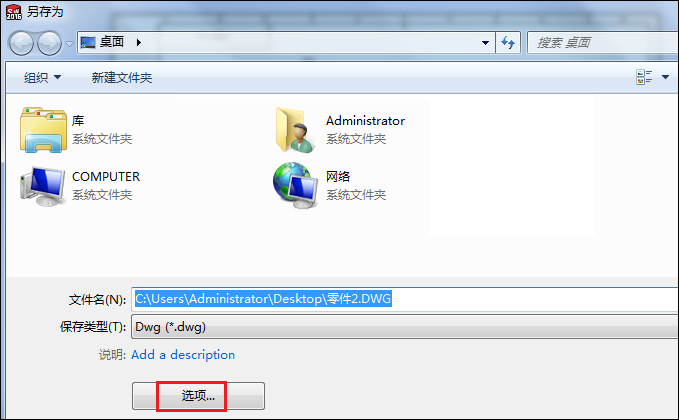Screen dimensions: 679x420
Task: Expand the recent pages arrow near navigation buttons
Action: click(69, 43)
